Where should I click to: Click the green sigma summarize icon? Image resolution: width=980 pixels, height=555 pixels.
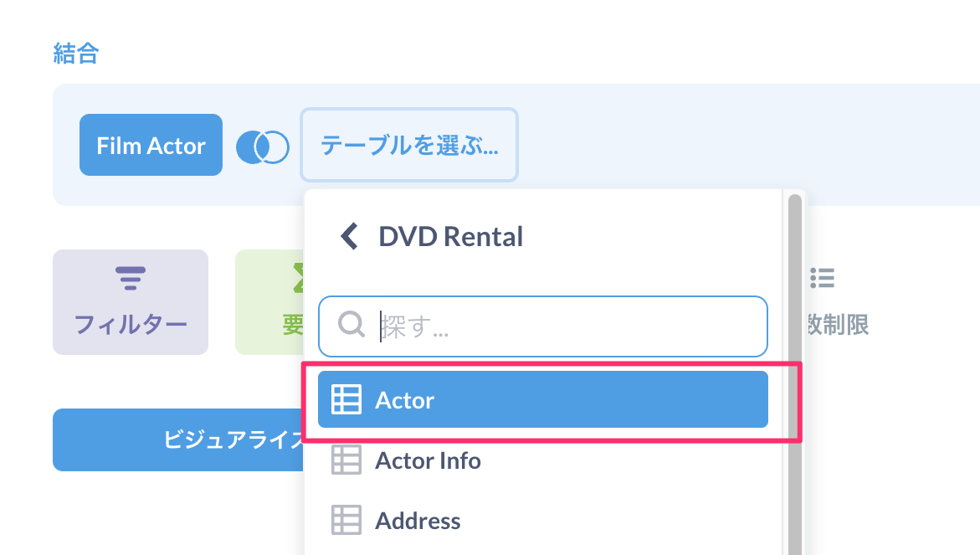tap(296, 278)
